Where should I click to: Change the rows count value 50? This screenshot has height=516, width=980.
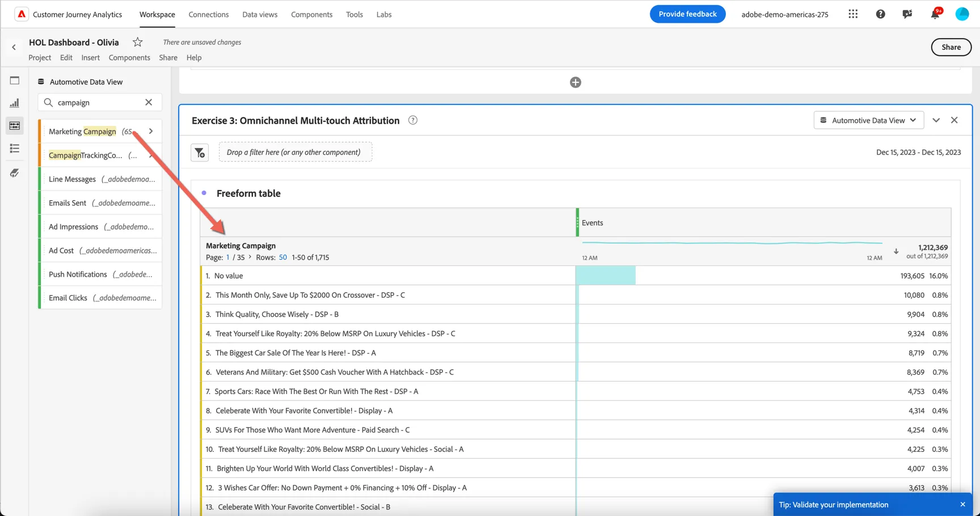click(282, 257)
